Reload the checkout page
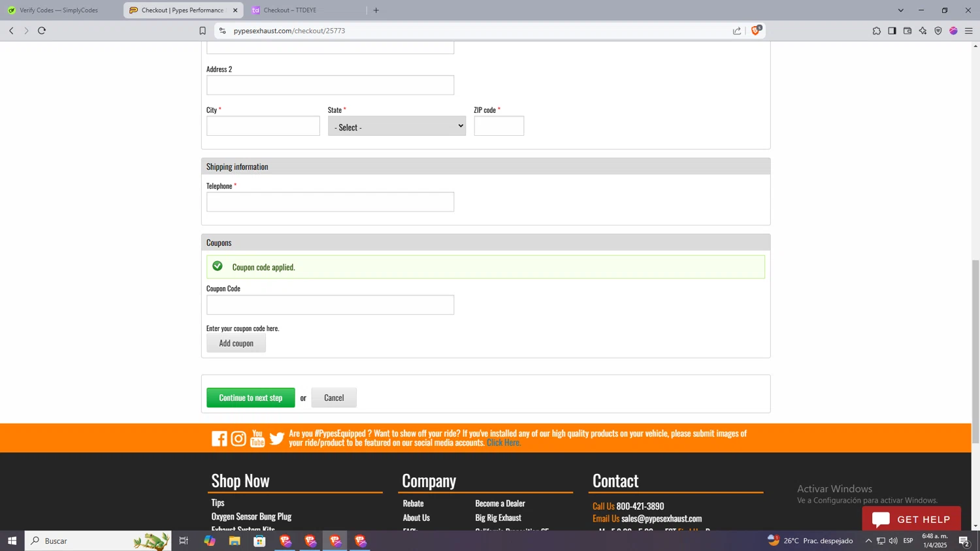This screenshot has height=551, width=980. 42,31
